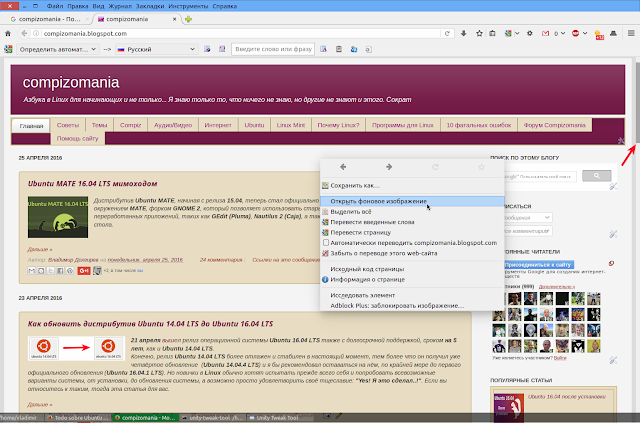Add new tab with green plus icon

188,19
